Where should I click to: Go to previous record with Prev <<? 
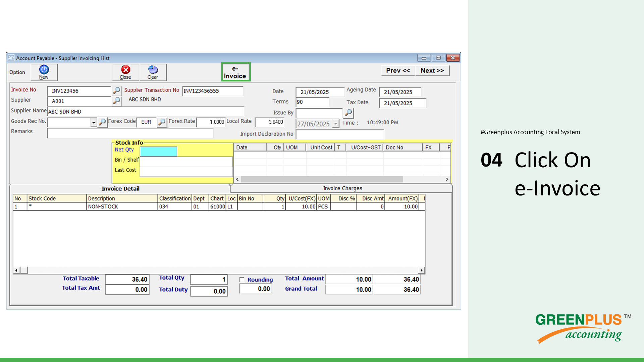[x=398, y=70]
